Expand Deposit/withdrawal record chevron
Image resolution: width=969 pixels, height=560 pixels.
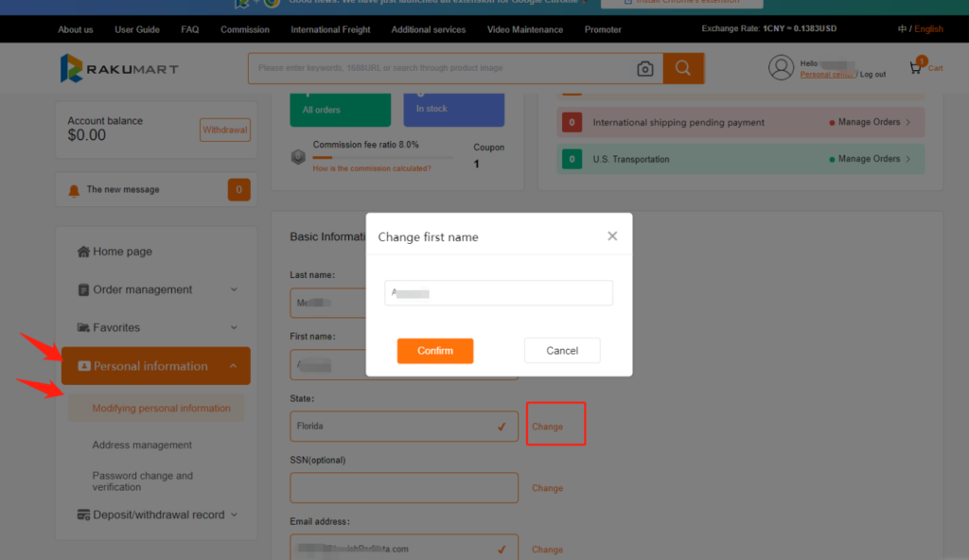pyautogui.click(x=235, y=515)
